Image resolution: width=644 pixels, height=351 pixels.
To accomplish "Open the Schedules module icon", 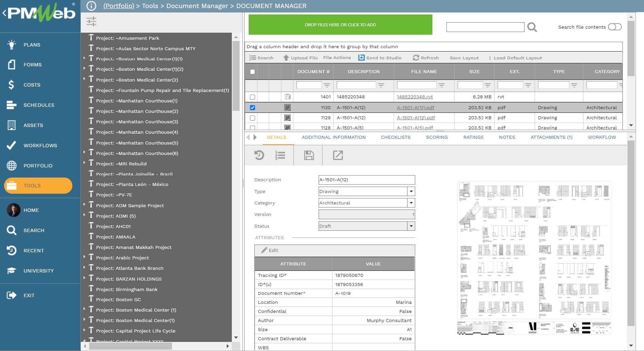I will pyautogui.click(x=11, y=105).
